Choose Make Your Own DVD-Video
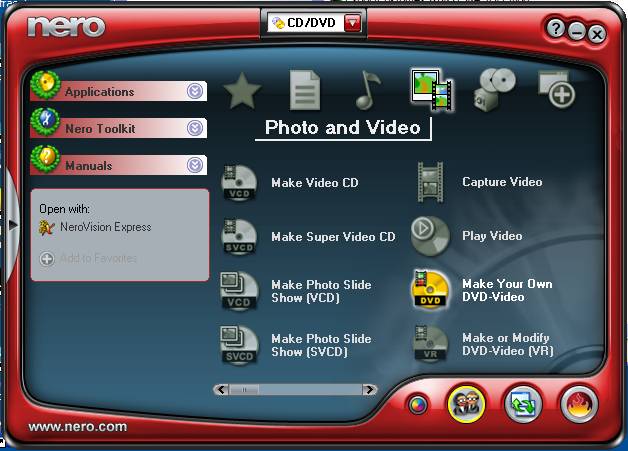 coord(507,290)
